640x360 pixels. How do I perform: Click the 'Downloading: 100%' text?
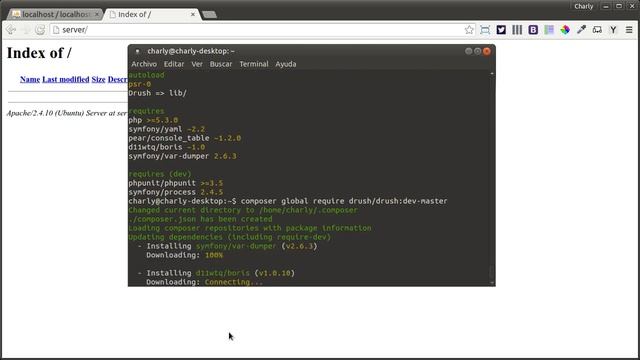click(184, 255)
